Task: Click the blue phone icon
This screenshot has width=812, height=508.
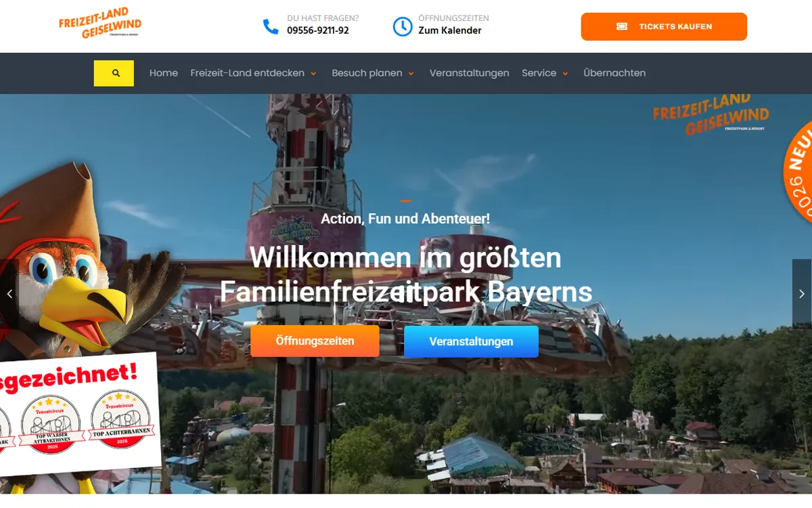Action: coord(271,26)
